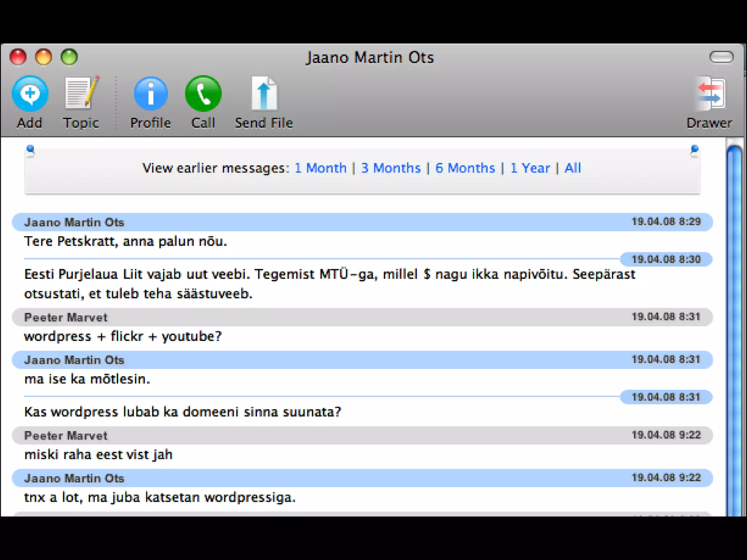Load messages from 6 Months

465,168
